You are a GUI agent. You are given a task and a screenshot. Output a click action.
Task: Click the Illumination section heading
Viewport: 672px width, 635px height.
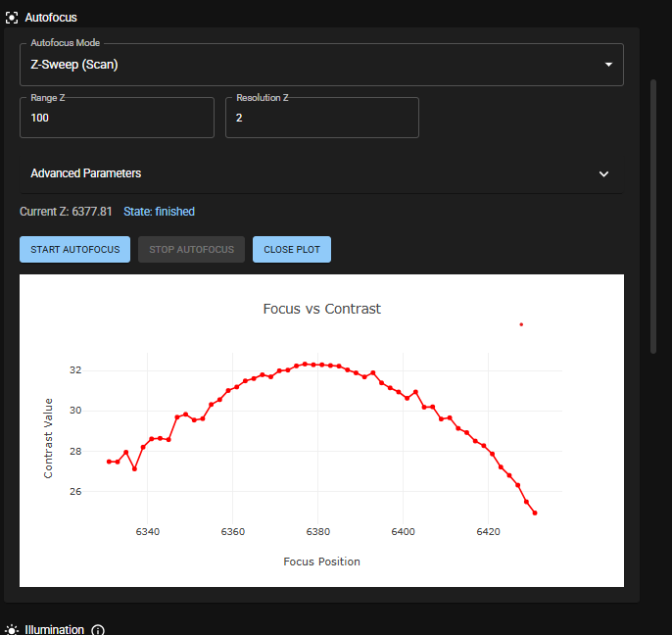(x=55, y=629)
